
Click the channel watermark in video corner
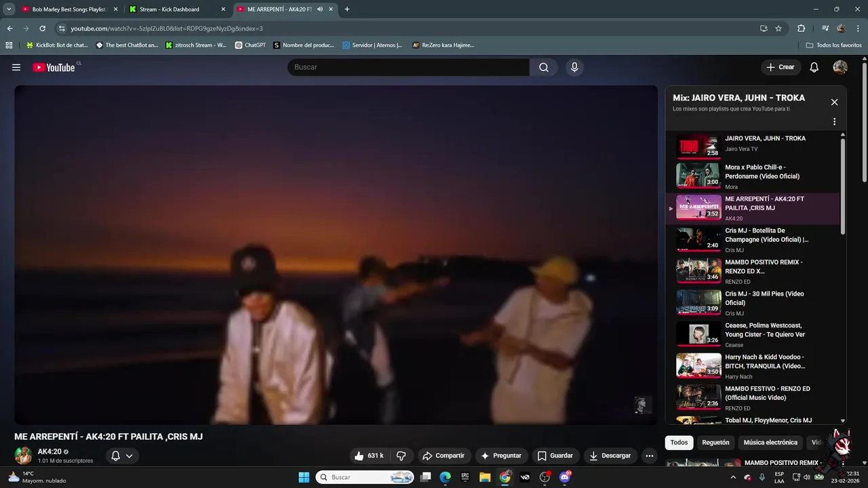click(642, 405)
